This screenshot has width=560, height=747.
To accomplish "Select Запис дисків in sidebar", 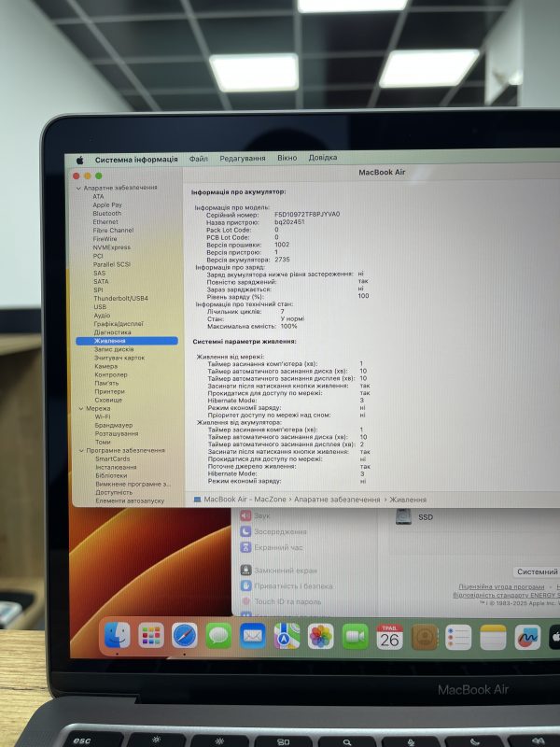I will [x=114, y=349].
